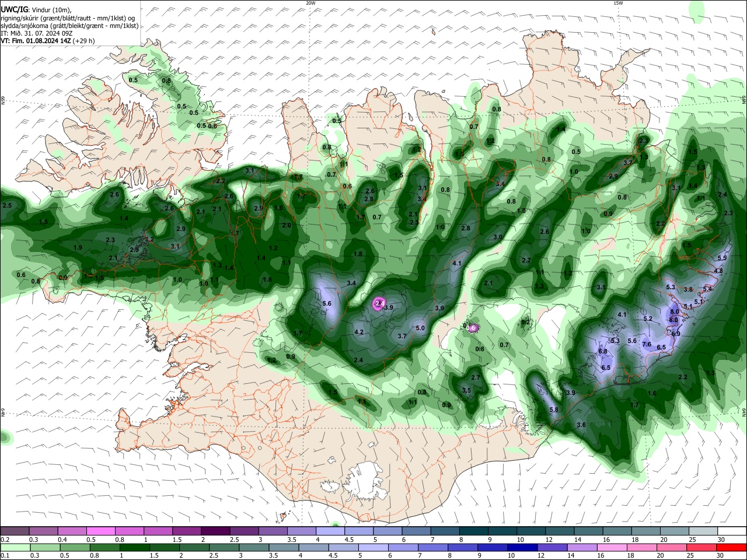This screenshot has width=747, height=560.
Task: Click the 7.6 precipitation value on the map
Action: pos(647,344)
